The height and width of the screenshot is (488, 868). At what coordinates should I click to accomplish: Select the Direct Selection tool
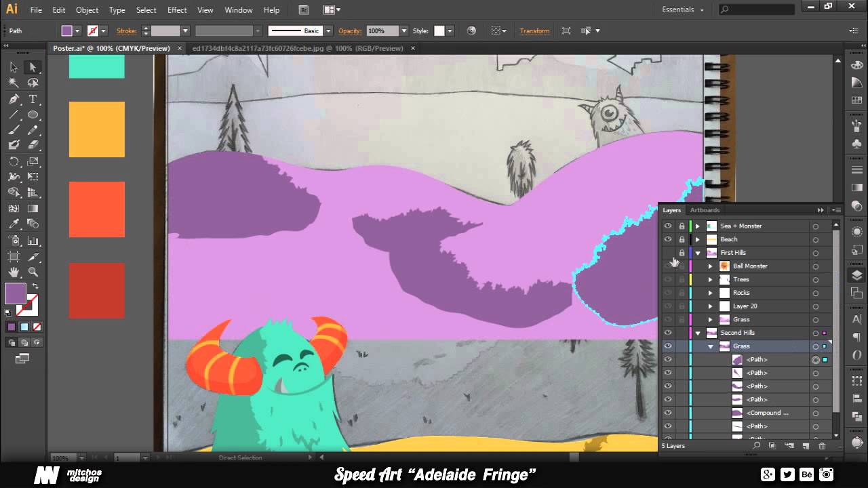pyautogui.click(x=33, y=67)
